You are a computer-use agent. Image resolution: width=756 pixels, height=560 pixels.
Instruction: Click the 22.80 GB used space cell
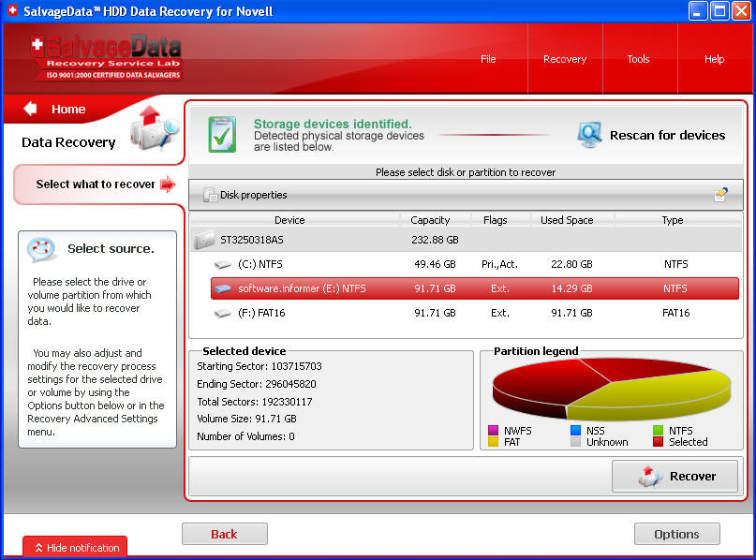(x=571, y=264)
